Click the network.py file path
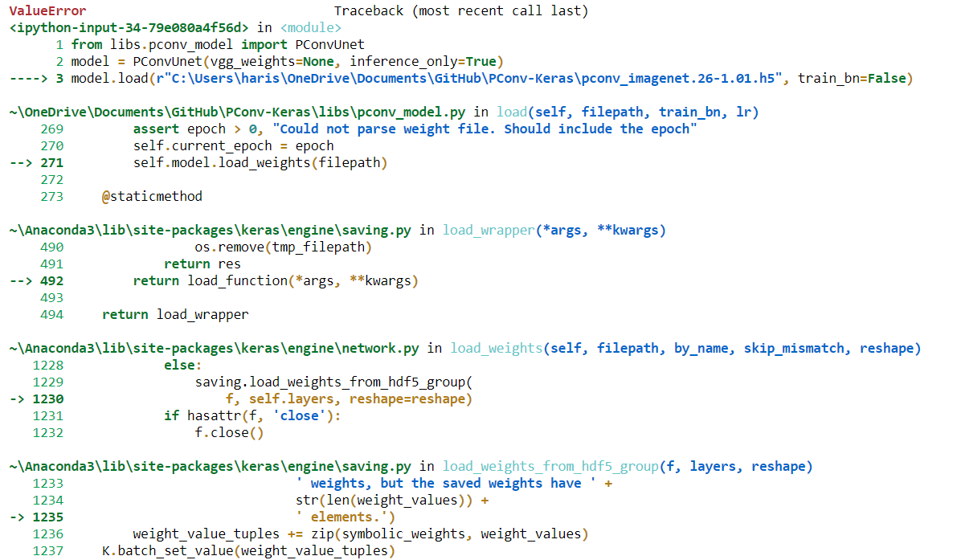Viewport: 953px width, 560px height. (211, 348)
